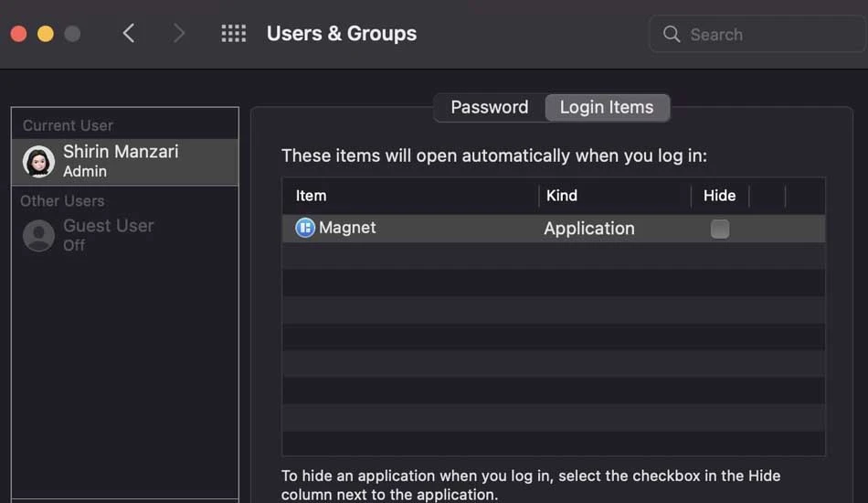868x503 pixels.
Task: Show all preferences grid icon
Action: click(234, 33)
